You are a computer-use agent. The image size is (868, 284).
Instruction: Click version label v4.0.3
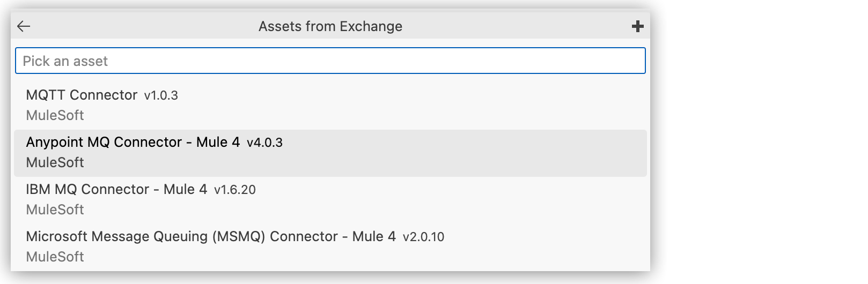pos(264,143)
